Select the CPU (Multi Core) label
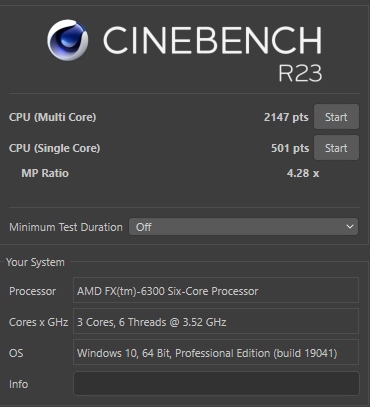Viewport: 370px width, 407px height. tap(52, 117)
